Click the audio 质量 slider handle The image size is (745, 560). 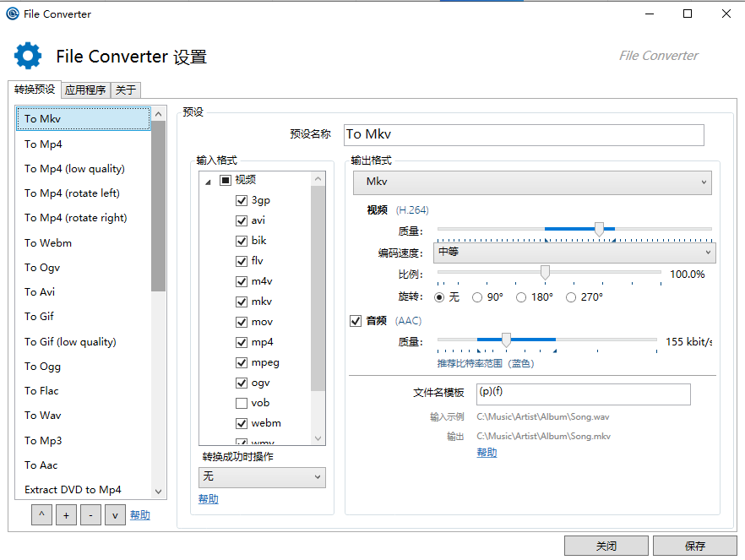[x=506, y=340]
